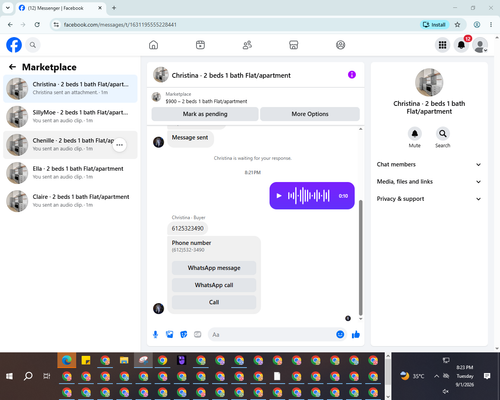This screenshot has height=400, width=500.
Task: Mute conversation bell icon in side panel
Action: click(414, 134)
